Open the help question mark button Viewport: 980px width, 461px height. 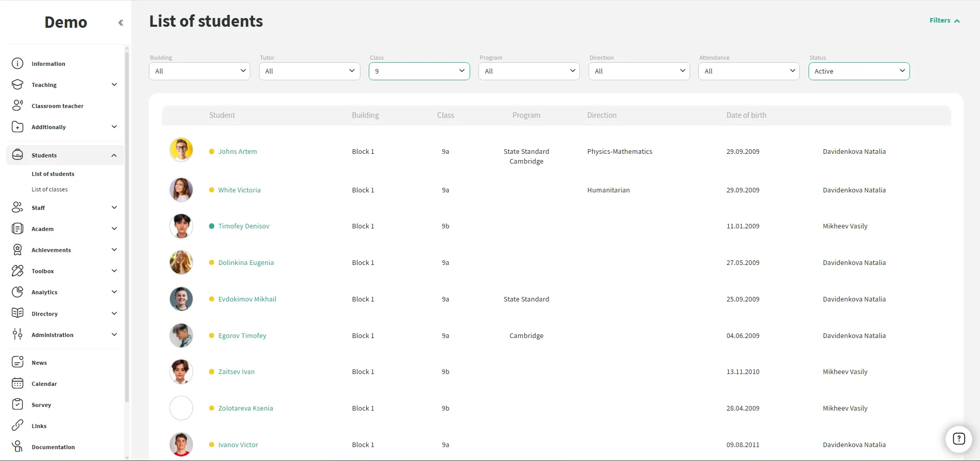[x=958, y=439]
